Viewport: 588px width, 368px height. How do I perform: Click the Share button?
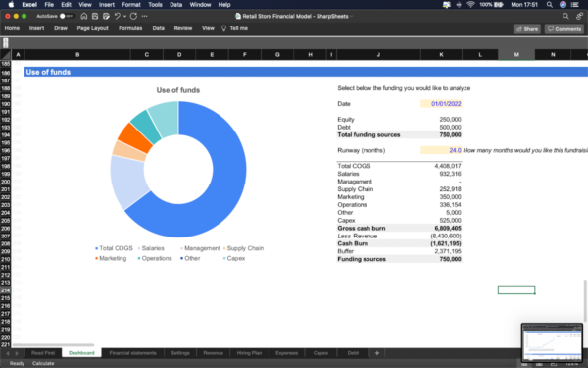527,28
